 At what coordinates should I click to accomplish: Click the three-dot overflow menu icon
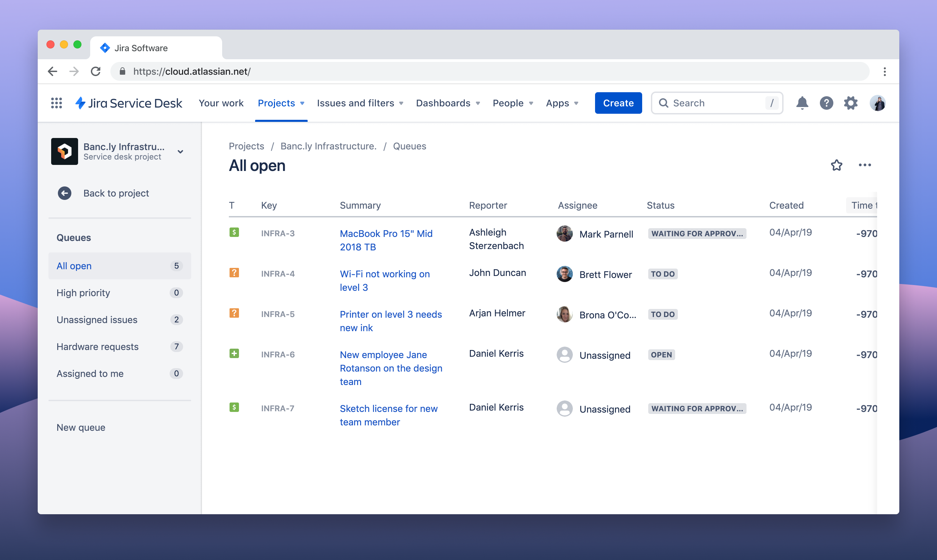[x=864, y=165]
